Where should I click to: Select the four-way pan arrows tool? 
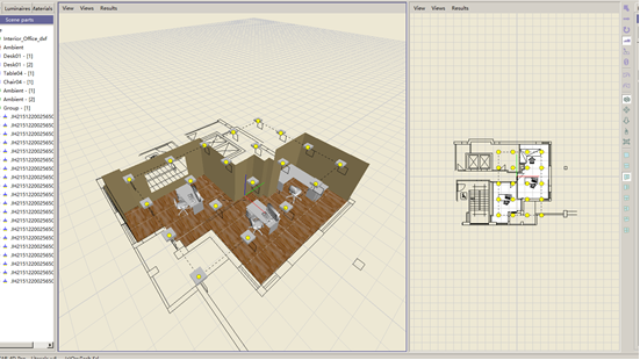coord(627,110)
